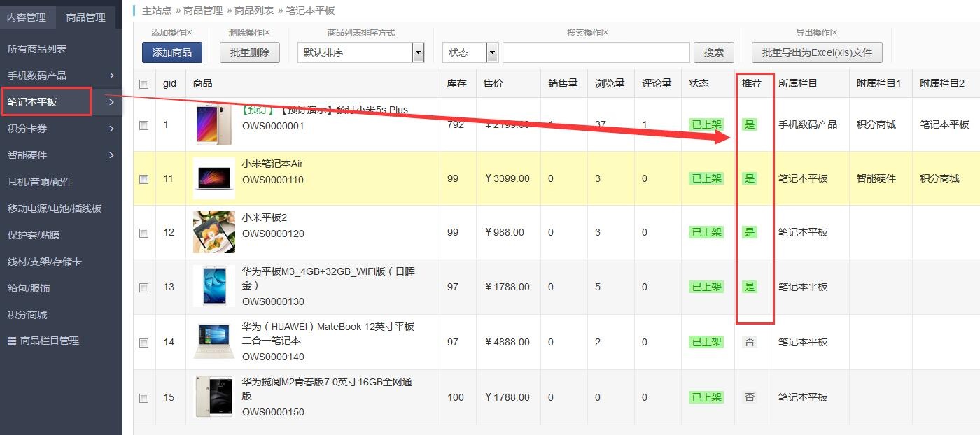Click 手机数码产品 category cell in gid 1 row
980x435 pixels.
[x=808, y=124]
